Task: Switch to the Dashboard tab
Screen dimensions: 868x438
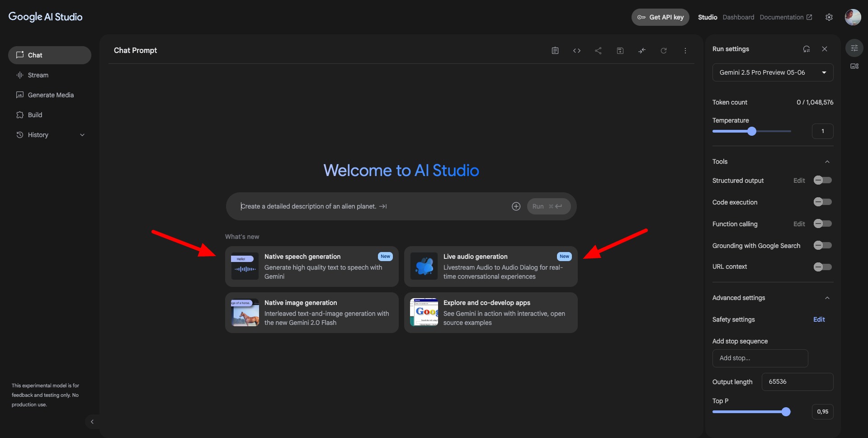Action: coord(738,17)
